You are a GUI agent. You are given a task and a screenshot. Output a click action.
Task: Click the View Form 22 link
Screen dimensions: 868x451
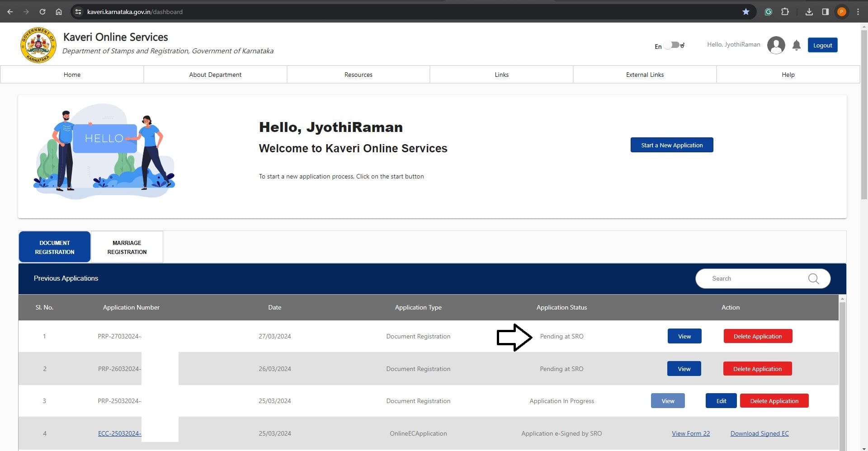(x=690, y=433)
